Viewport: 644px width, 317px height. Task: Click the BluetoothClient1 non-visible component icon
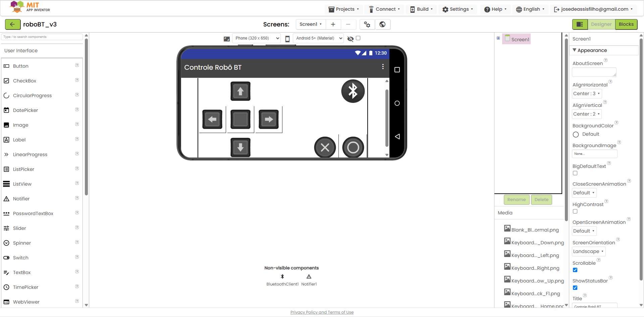282,277
